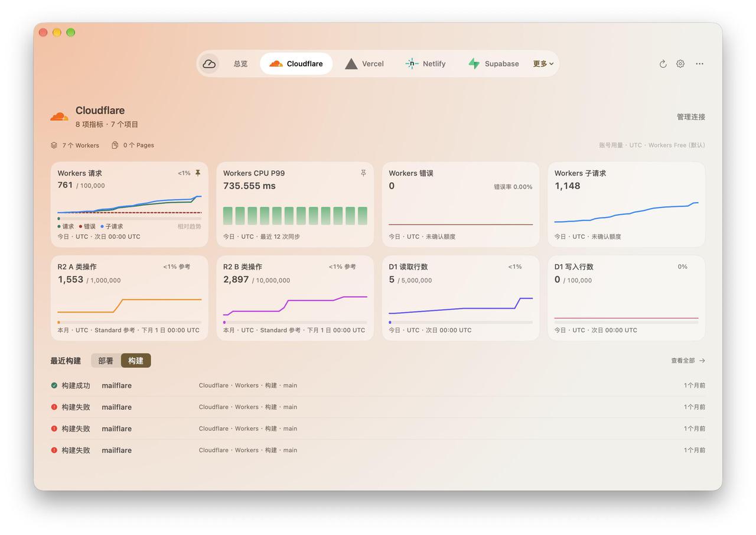Click the 735.555 ms value
Viewport: 756px width, 535px height.
point(249,186)
